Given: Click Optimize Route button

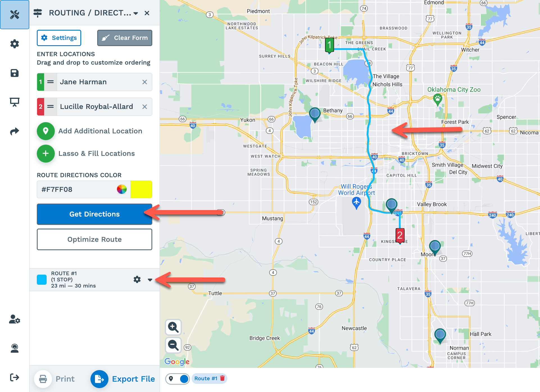Looking at the screenshot, I should [94, 239].
